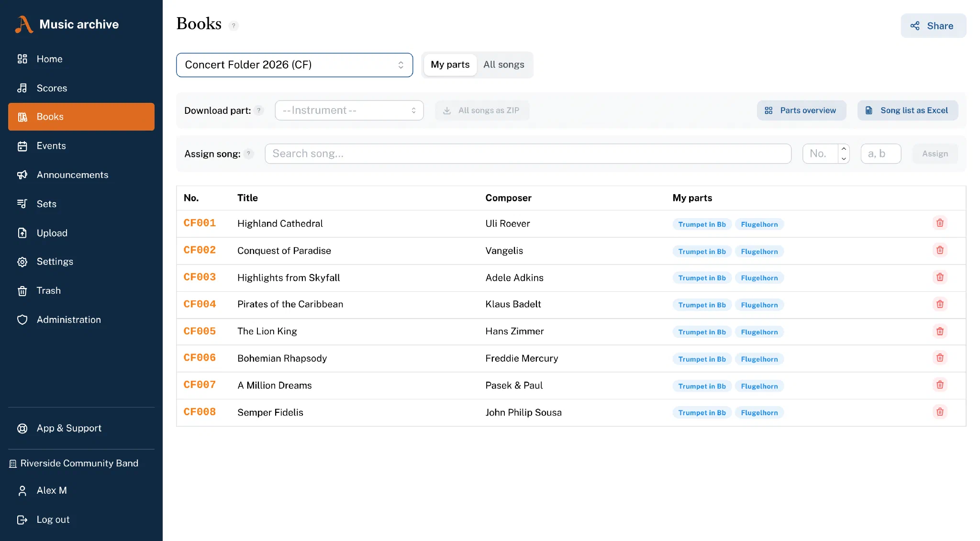The image size is (980, 541).
Task: Open Home from the sidebar
Action: click(81, 59)
